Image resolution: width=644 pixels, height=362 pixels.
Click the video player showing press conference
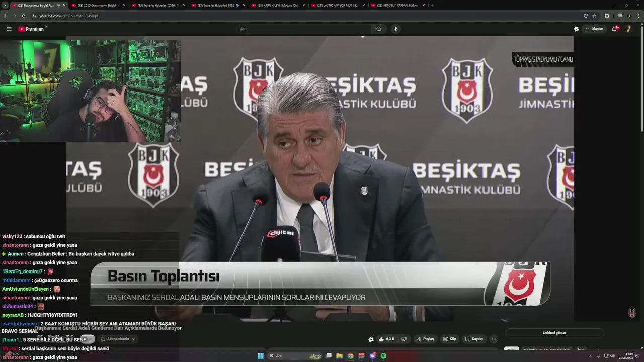pyautogui.click(x=320, y=178)
